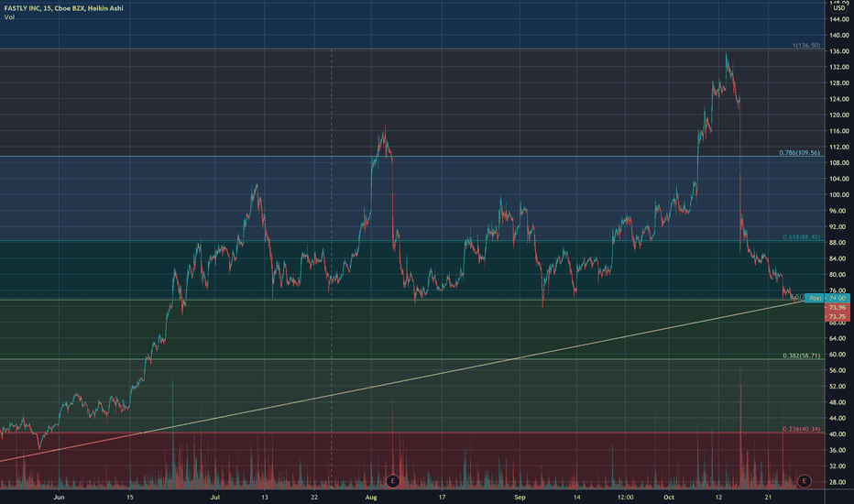This screenshot has height=504, width=854.
Task: Click the 144.00 price axis label
Action: pyautogui.click(x=838, y=19)
